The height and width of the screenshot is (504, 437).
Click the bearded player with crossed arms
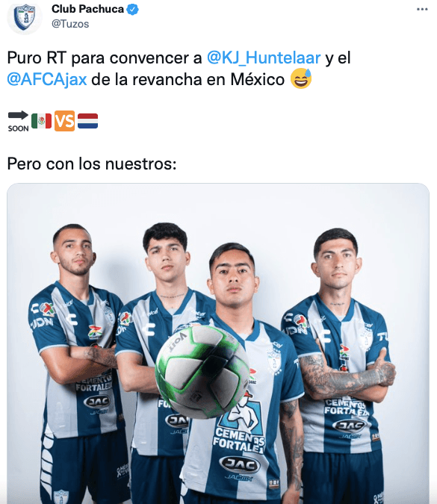click(x=79, y=363)
